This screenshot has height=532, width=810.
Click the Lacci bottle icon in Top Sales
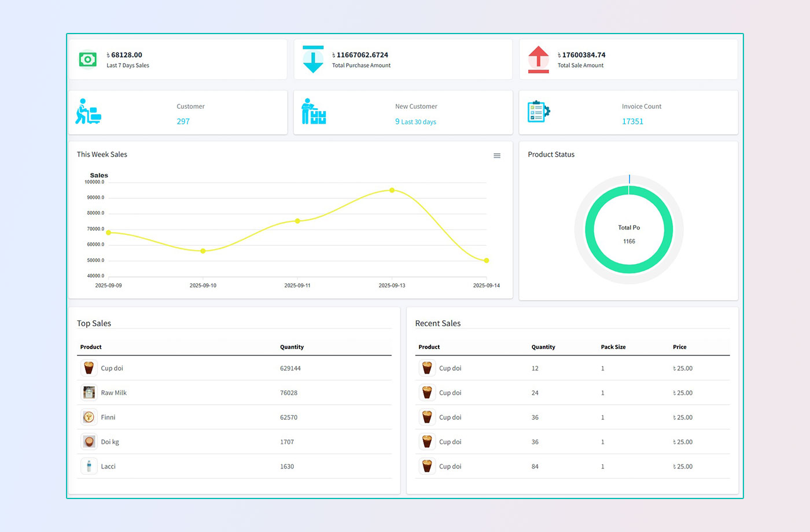pos(89,466)
